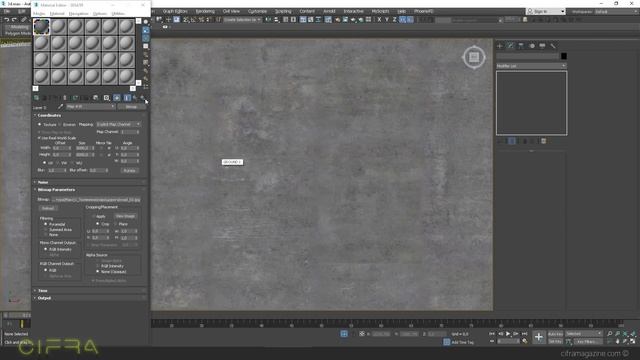Screen dimensions: 640x360
Task: Open Create tab in command panel
Action: coord(500,46)
